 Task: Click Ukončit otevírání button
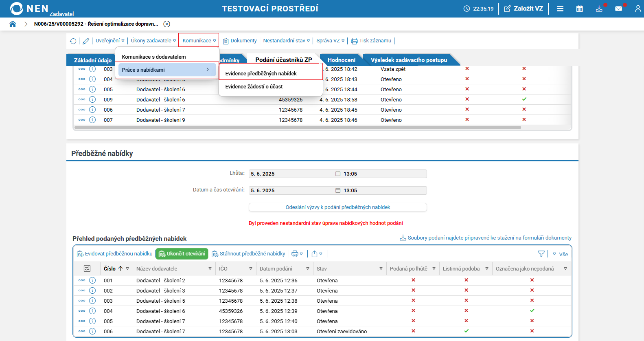point(182,254)
